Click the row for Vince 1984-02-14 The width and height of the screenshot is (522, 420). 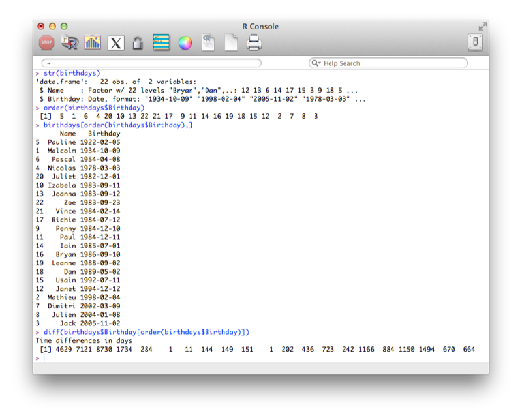[78, 211]
